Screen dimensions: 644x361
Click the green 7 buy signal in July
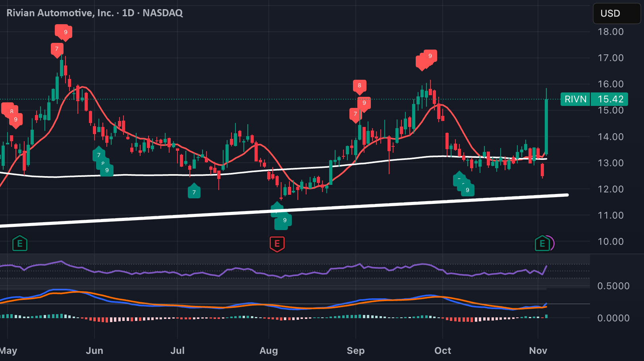194,192
